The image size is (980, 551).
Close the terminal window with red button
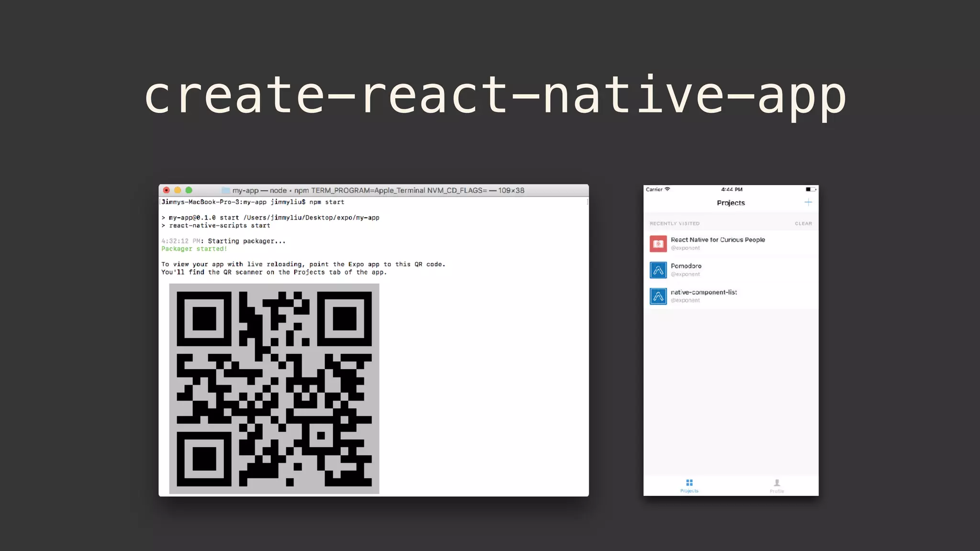tap(167, 190)
